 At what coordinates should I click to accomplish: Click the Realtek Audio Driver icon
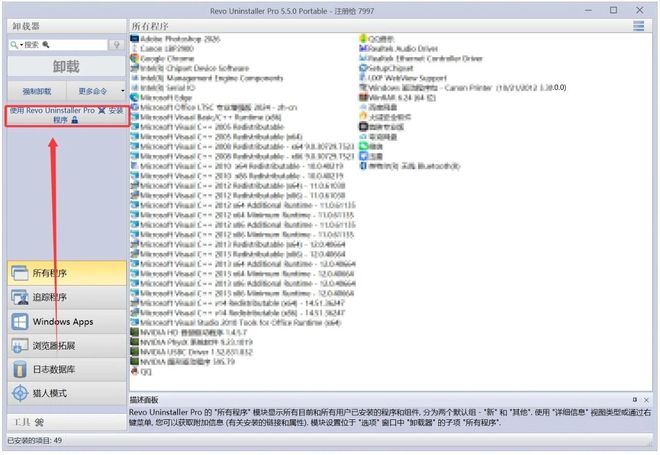pyautogui.click(x=363, y=49)
